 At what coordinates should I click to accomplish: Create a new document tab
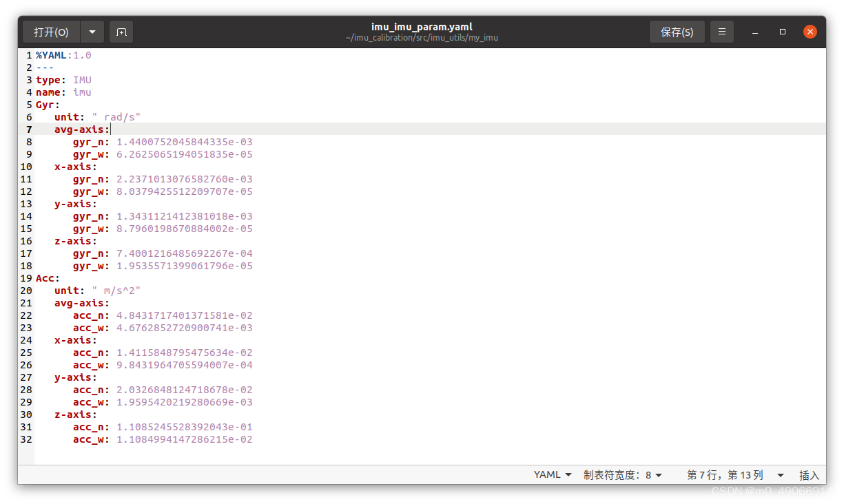coord(121,31)
